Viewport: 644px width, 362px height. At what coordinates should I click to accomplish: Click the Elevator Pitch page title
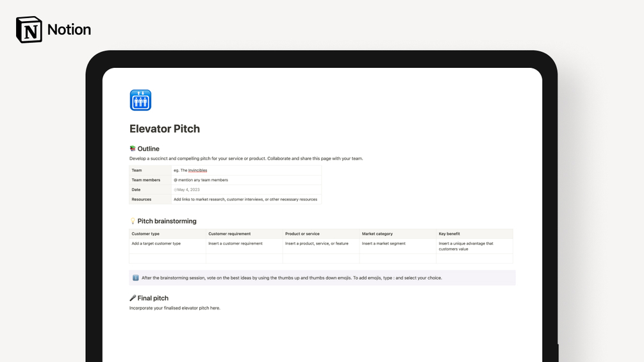coord(165,129)
